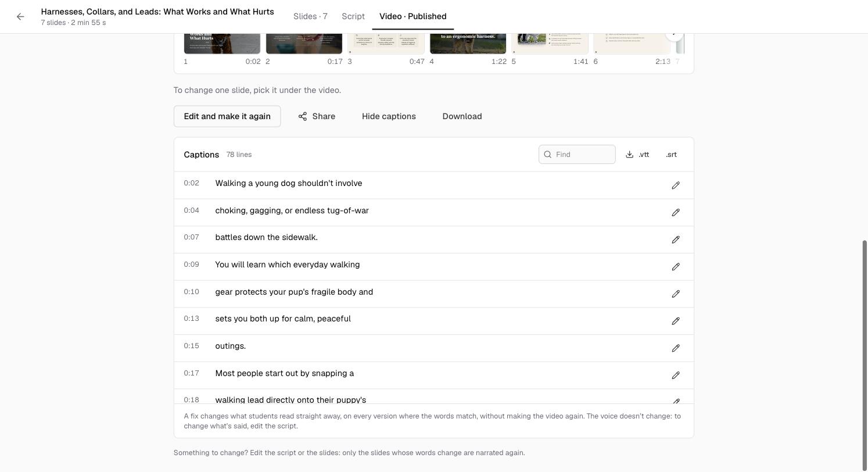Click the Share button label
The width and height of the screenshot is (868, 472).
tap(324, 116)
